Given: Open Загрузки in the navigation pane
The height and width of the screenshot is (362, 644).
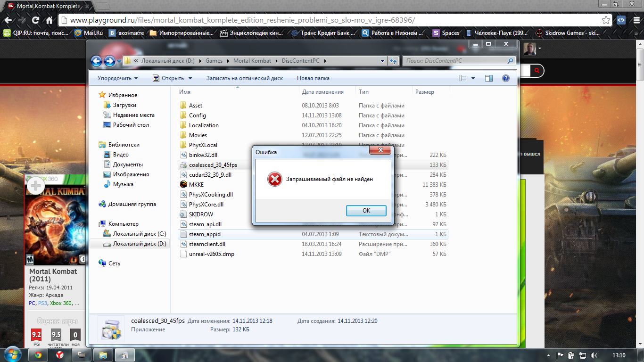Looking at the screenshot, I should (124, 105).
